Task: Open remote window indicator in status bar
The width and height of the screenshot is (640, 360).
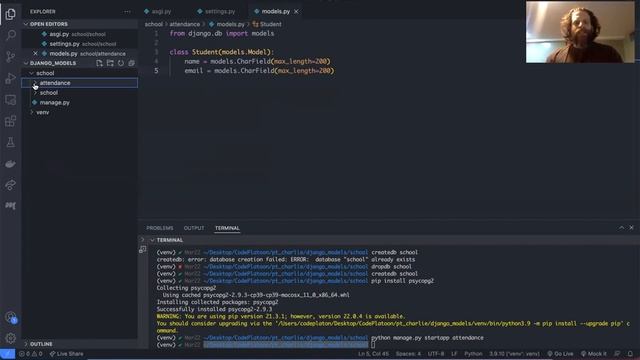Action: [x=7, y=354]
